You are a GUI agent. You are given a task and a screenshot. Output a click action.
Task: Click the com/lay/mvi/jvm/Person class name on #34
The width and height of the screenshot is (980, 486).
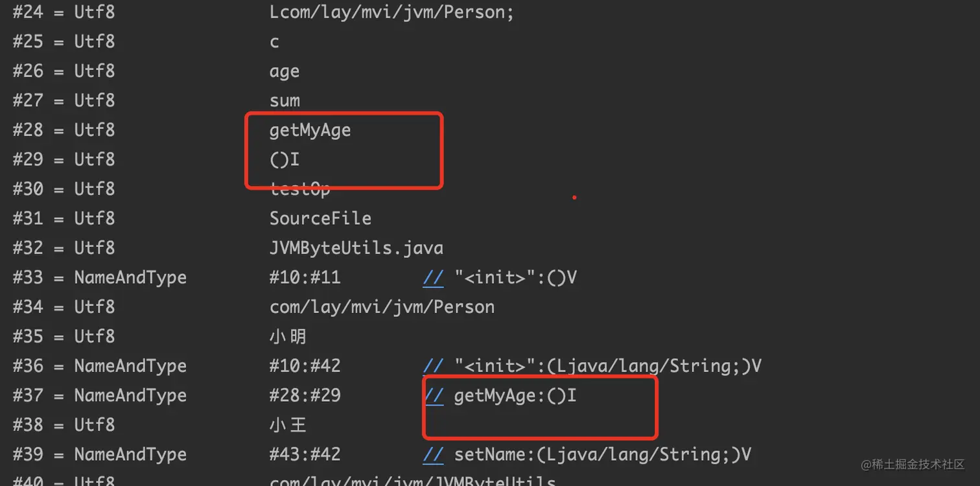pos(382,307)
